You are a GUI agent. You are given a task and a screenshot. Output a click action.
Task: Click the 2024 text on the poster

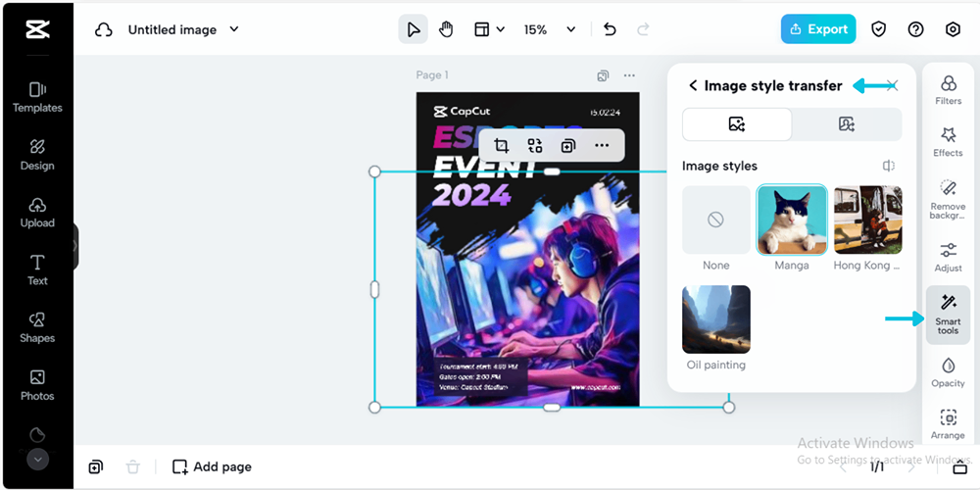point(471,195)
